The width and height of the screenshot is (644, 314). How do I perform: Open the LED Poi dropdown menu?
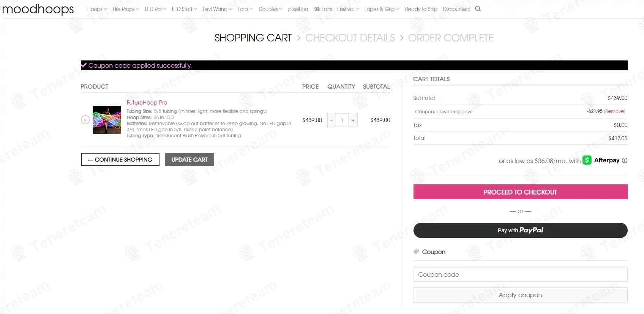tap(155, 9)
